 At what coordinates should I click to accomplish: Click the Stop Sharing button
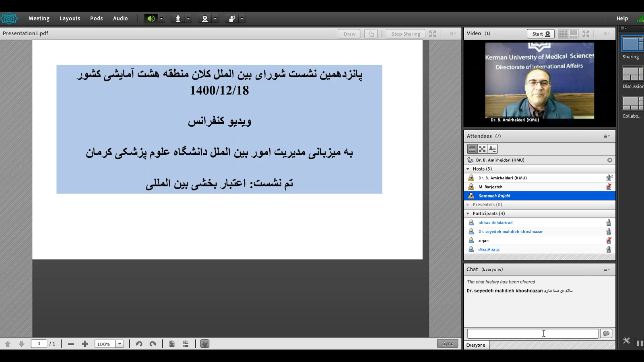(405, 34)
